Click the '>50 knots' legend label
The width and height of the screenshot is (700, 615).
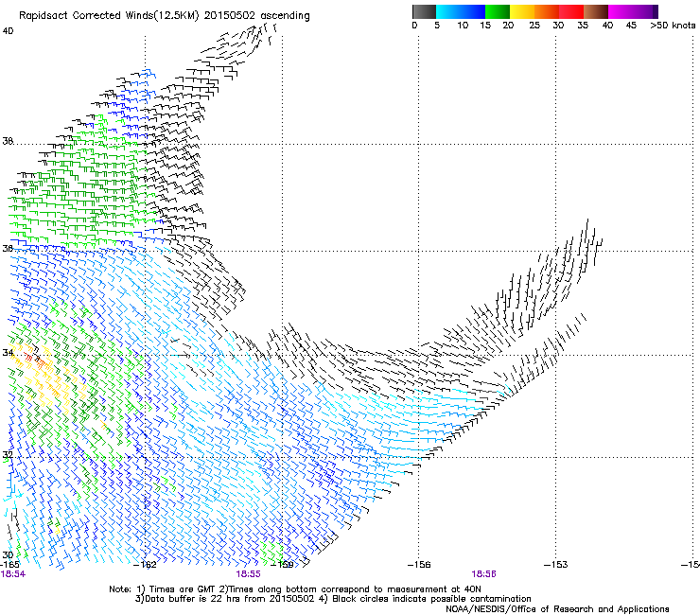click(x=673, y=26)
